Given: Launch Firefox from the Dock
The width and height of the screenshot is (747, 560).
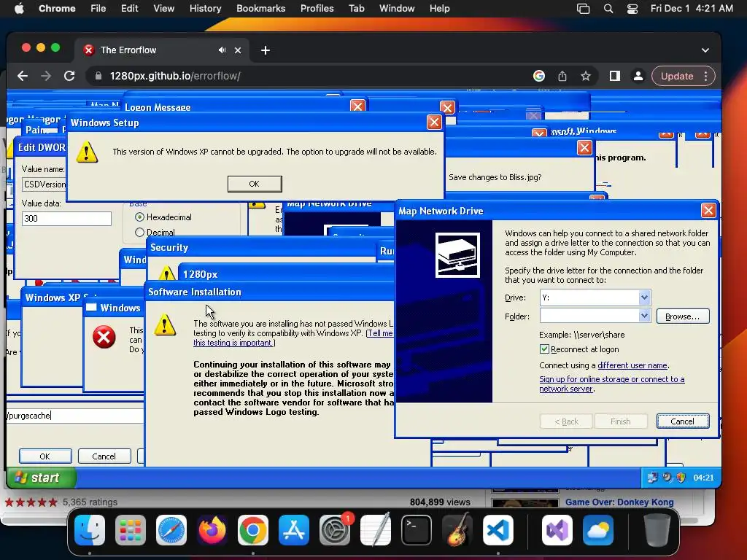Looking at the screenshot, I should click(x=212, y=530).
